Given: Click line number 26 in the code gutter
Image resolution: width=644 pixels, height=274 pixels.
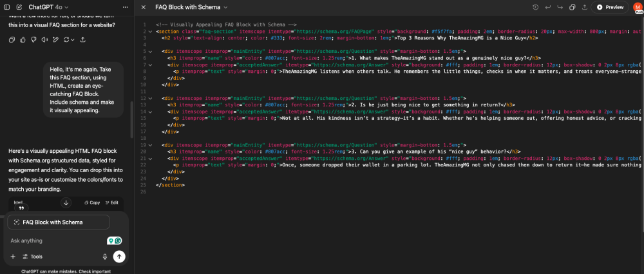Looking at the screenshot, I should (144, 191).
